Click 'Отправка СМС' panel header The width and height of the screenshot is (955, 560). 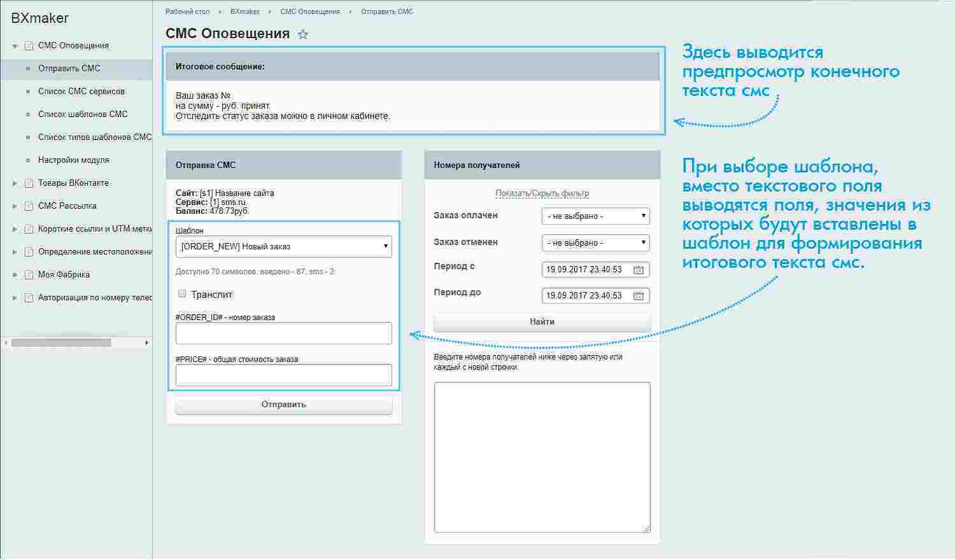tap(206, 165)
